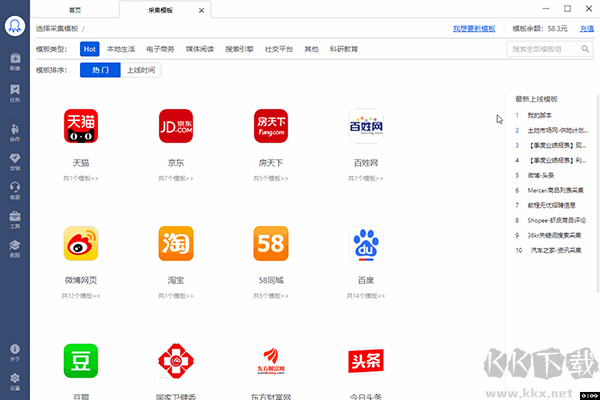Open the 协作 sidebar icon
600x400 pixels.
15,132
